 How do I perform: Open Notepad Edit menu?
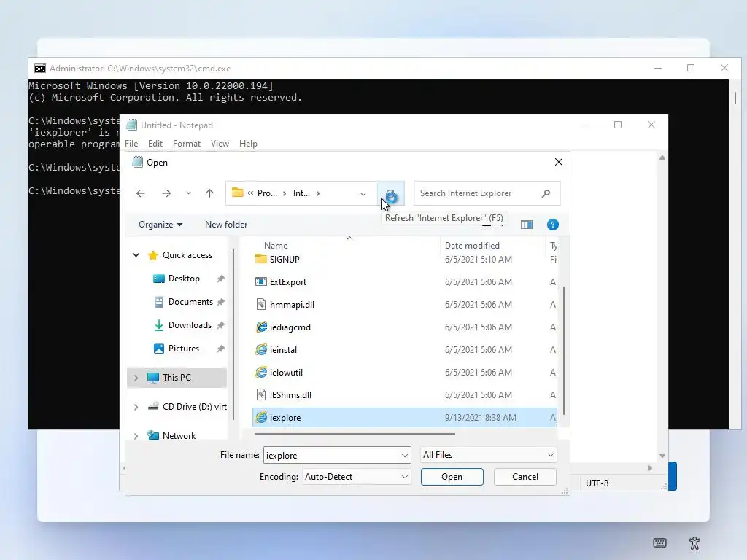pos(155,144)
